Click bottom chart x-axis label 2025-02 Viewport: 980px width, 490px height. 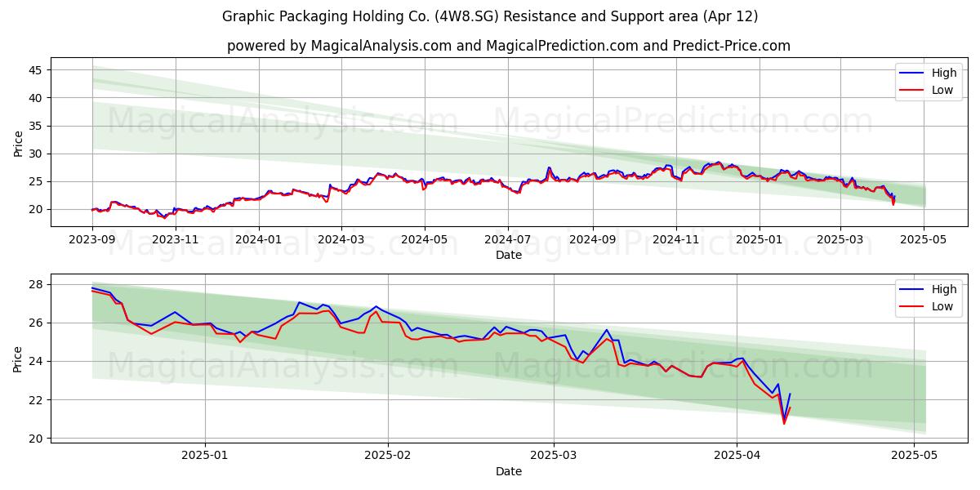coord(388,456)
